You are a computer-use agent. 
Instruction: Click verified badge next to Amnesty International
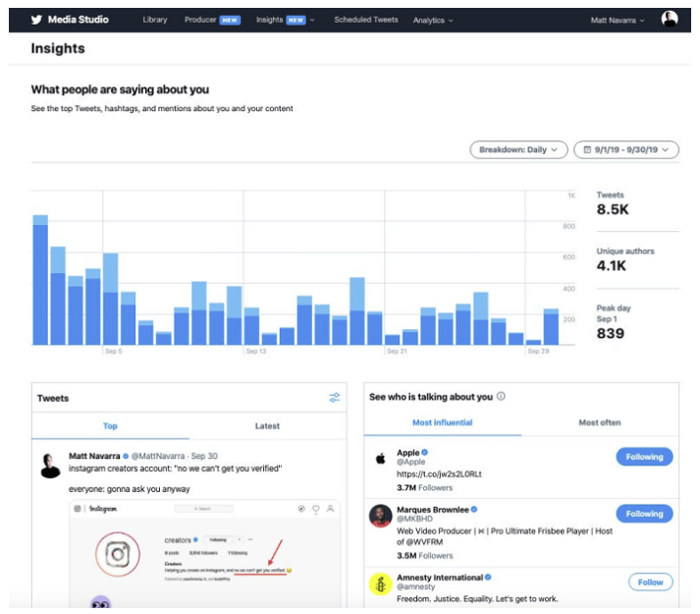(488, 577)
